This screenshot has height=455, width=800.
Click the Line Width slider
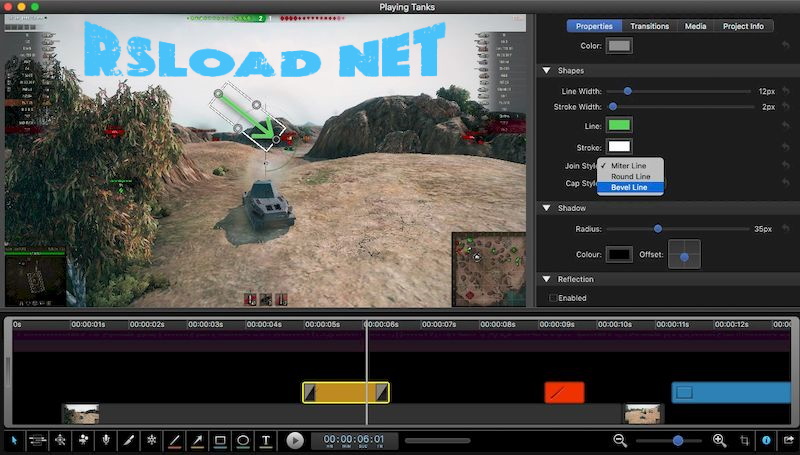point(679,91)
